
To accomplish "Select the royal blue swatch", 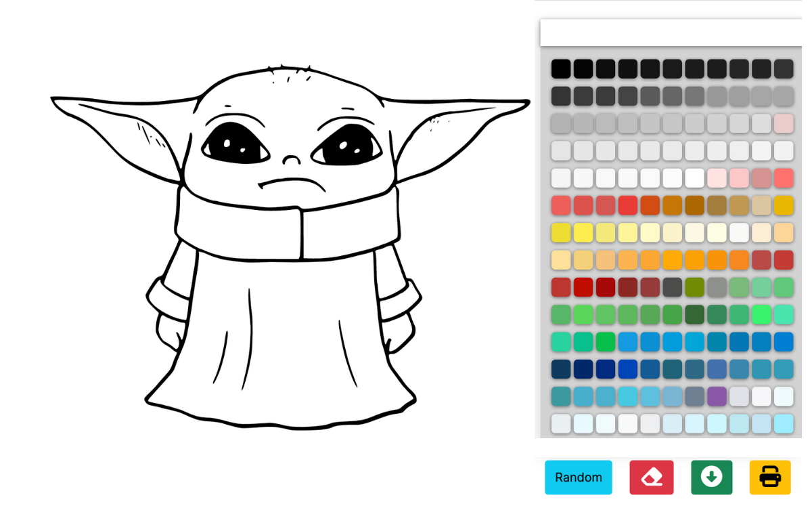I will point(627,369).
